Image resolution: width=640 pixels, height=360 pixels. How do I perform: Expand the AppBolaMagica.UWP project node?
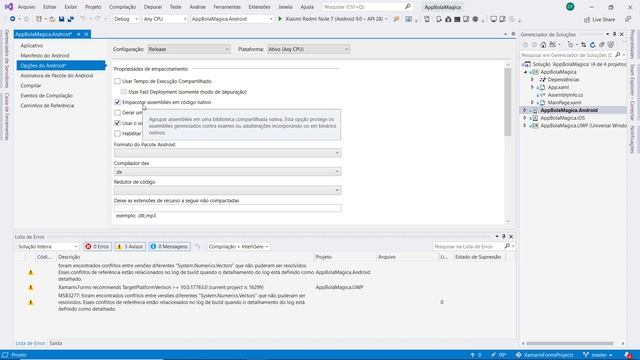[x=525, y=126]
